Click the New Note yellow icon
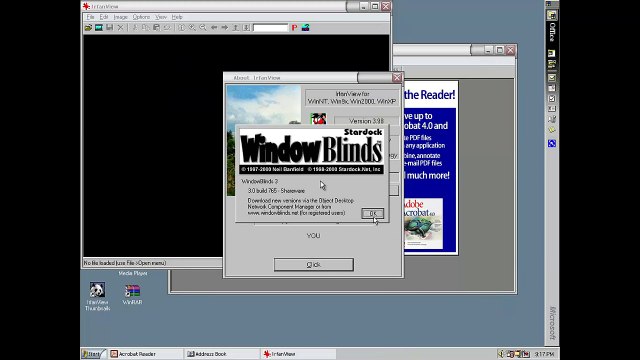Viewport: 640px width, 360px height. click(552, 130)
